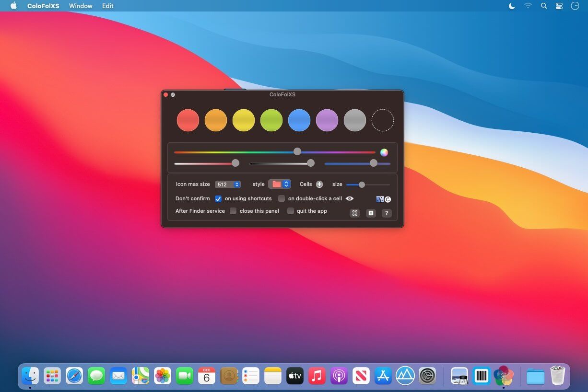This screenshot has height=392, width=588.
Task: Expand the folder style dropdown
Action: pos(280,184)
